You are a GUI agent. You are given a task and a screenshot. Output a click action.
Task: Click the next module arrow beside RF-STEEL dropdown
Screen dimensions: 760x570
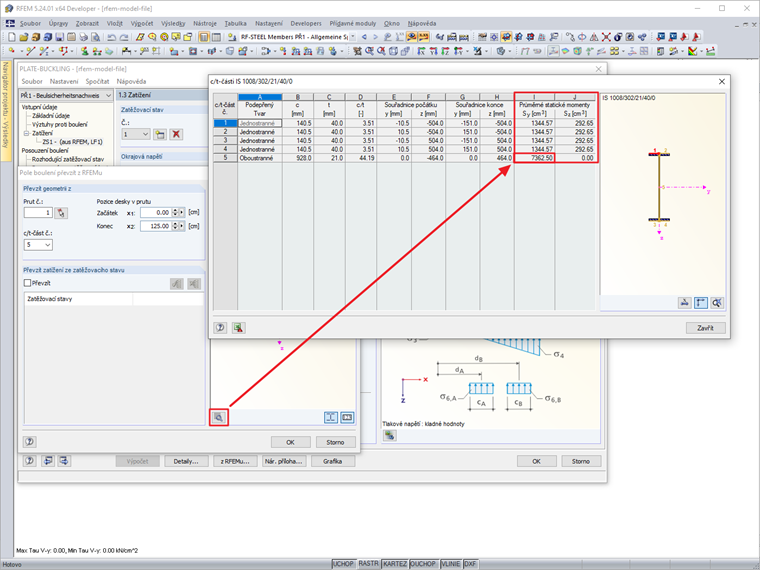tap(375, 37)
